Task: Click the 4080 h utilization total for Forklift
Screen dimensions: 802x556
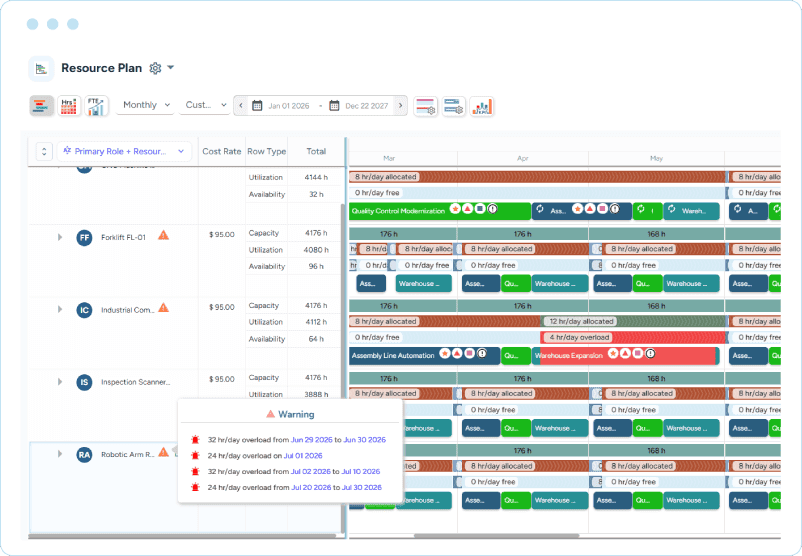Action: click(316, 250)
